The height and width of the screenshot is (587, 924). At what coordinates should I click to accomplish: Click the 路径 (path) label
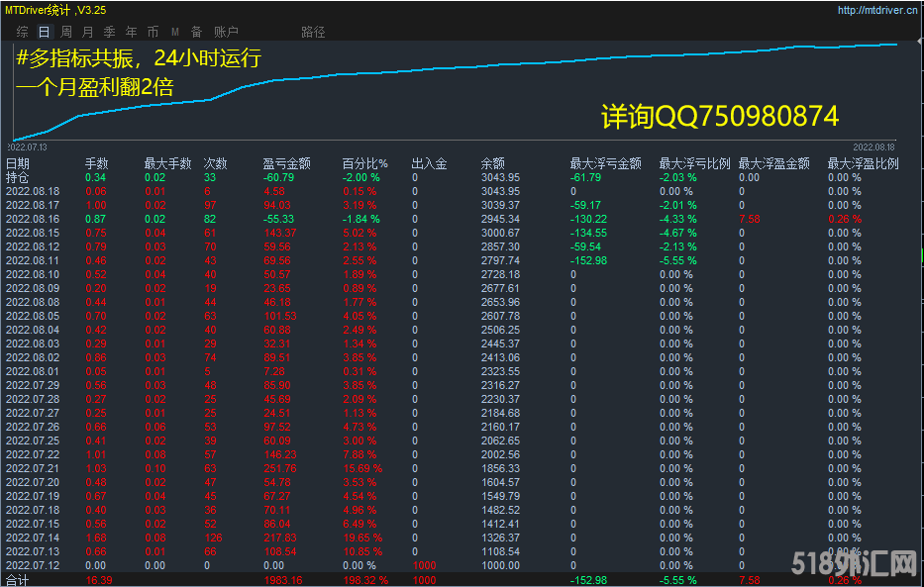(x=313, y=32)
